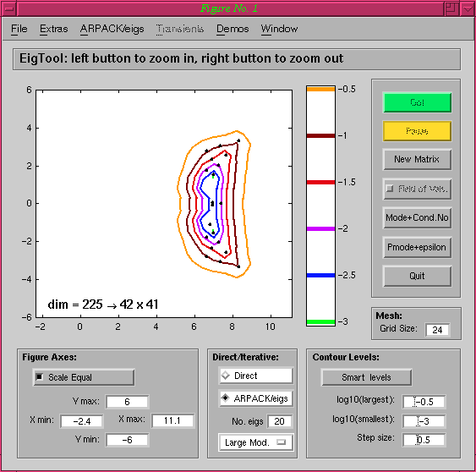Click the Pmode+epsilon button
Image resolution: width=476 pixels, height=472 pixels.
click(x=417, y=247)
